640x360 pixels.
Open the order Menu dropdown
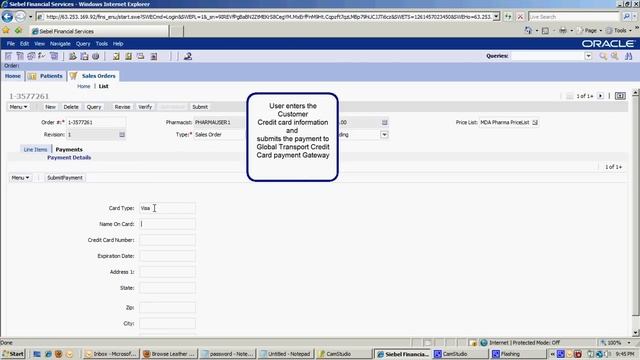pyautogui.click(x=18, y=107)
